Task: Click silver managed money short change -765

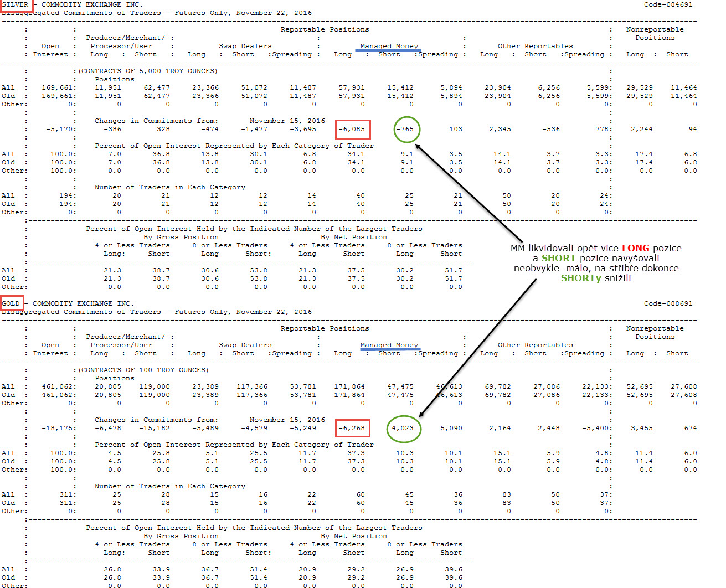Action: click(x=404, y=129)
